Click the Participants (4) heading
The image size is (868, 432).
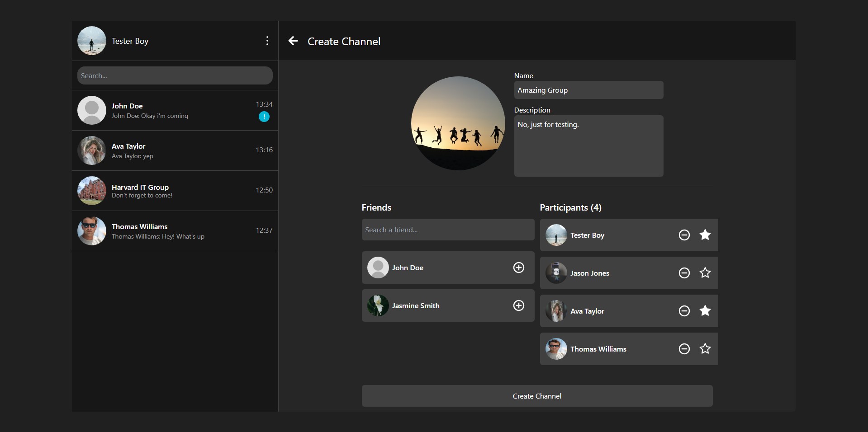pyautogui.click(x=570, y=207)
